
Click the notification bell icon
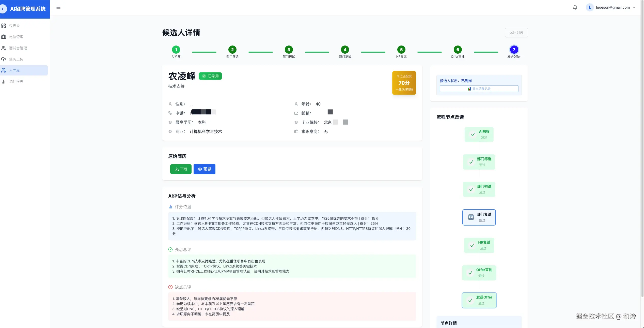coord(575,7)
